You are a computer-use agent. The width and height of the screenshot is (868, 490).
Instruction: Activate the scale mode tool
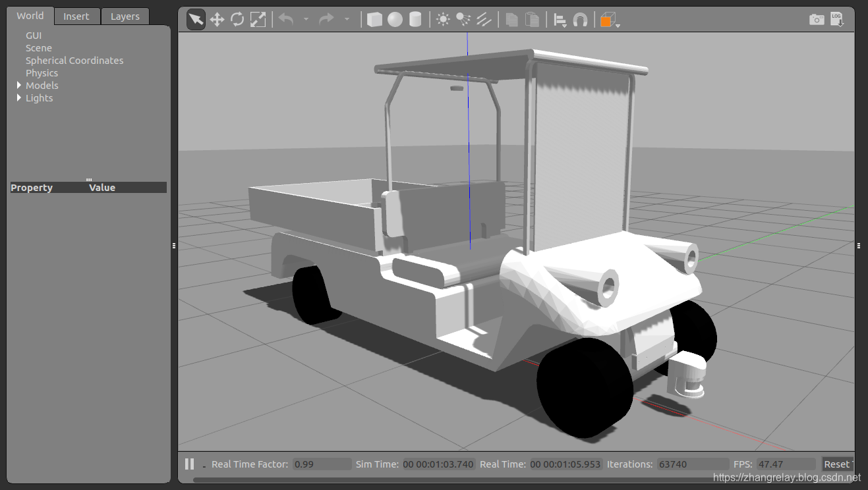[x=258, y=20]
